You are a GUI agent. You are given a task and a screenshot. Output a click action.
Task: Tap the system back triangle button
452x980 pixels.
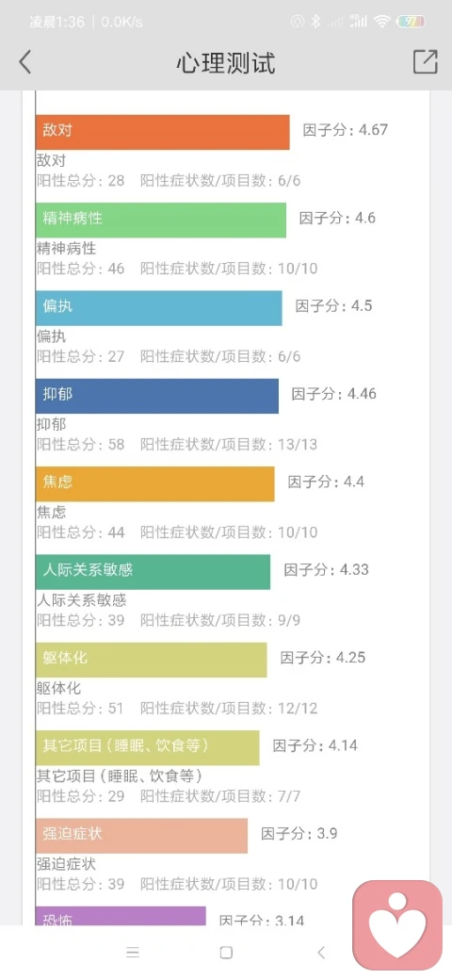(321, 952)
